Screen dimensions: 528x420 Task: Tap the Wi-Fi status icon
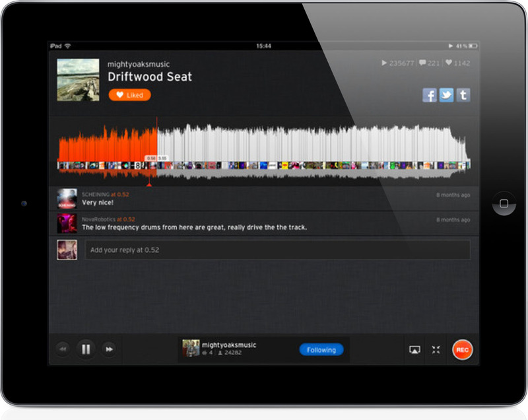click(x=68, y=46)
